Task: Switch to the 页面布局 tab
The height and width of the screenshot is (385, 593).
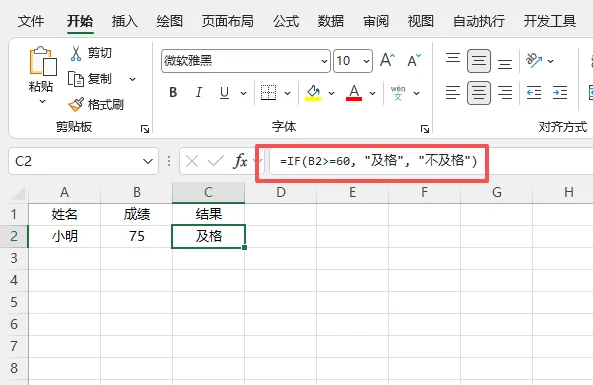Action: tap(227, 21)
